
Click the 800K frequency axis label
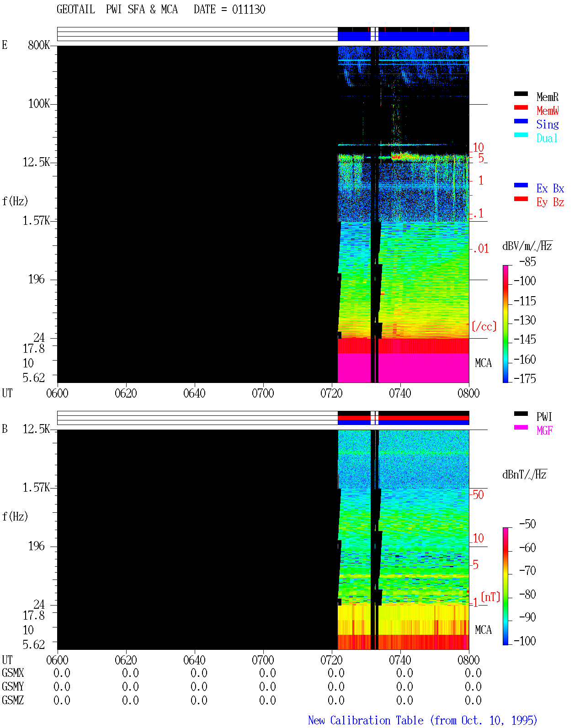pos(39,45)
